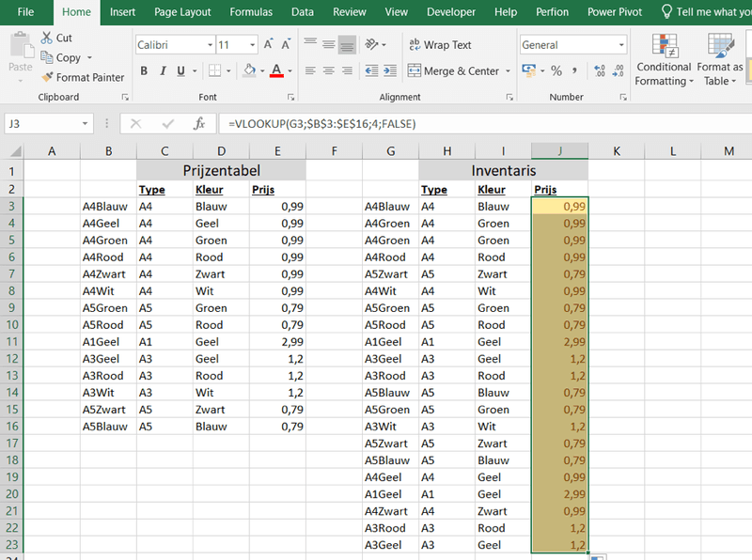
Task: Select the Kleur header in column D
Action: 221,190
